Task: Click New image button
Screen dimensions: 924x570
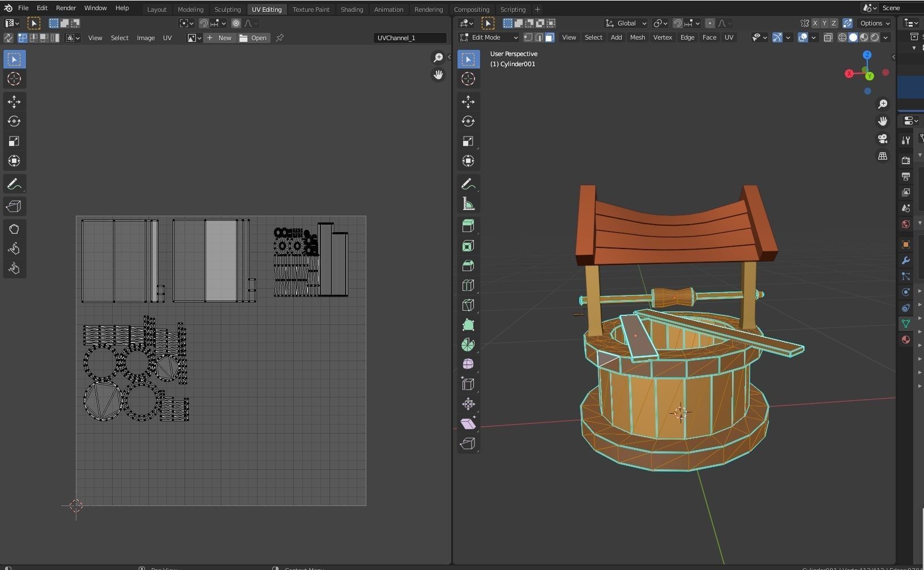Action: coord(220,38)
